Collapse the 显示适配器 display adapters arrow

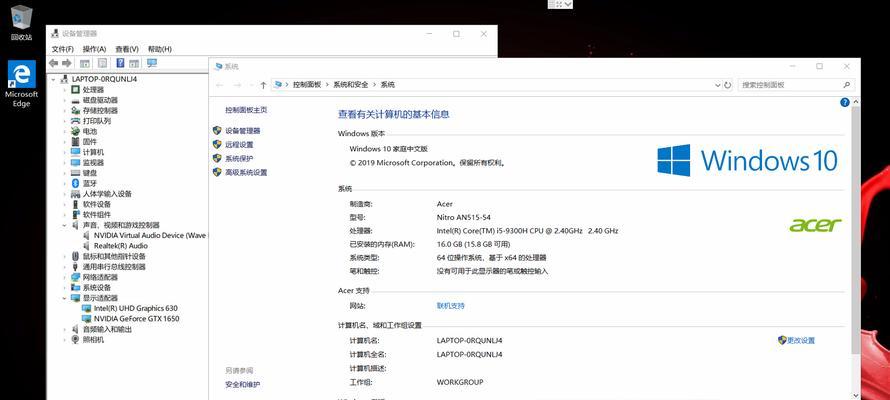coord(64,298)
